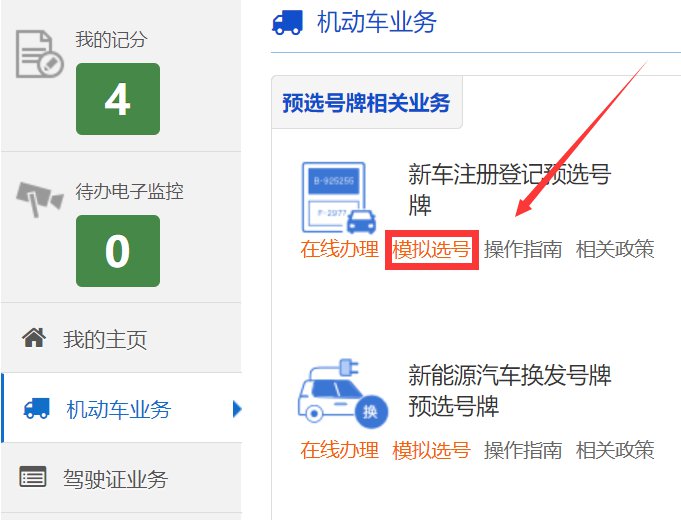This screenshot has width=681, height=520.
Task: Click the highlighted 模拟选号 link for new cars
Action: click(431, 249)
